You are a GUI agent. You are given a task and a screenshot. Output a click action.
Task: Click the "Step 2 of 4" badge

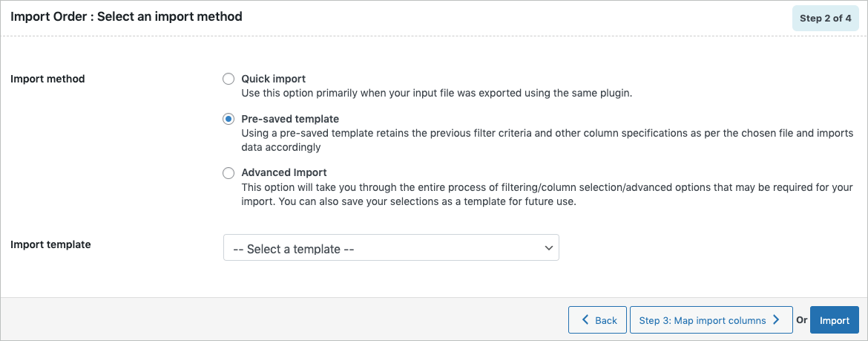point(826,19)
